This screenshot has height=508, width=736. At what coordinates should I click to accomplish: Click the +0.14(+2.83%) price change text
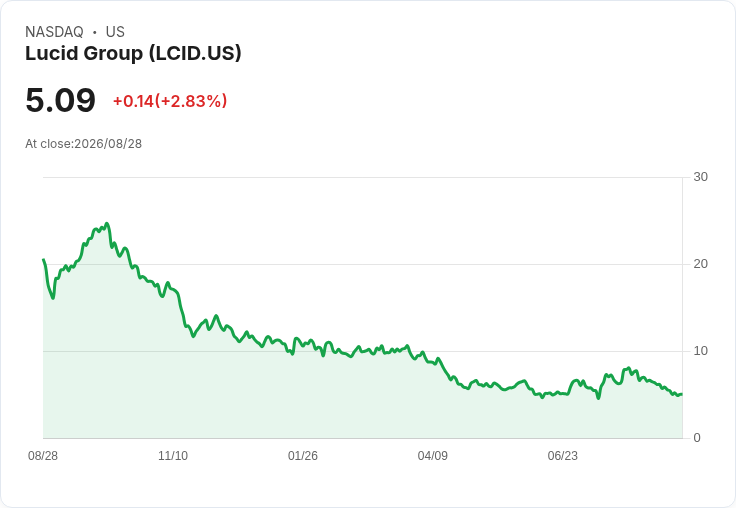pyautogui.click(x=170, y=101)
